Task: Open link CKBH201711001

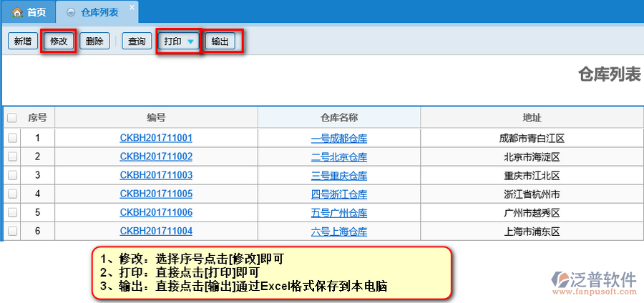Action: pyautogui.click(x=156, y=138)
